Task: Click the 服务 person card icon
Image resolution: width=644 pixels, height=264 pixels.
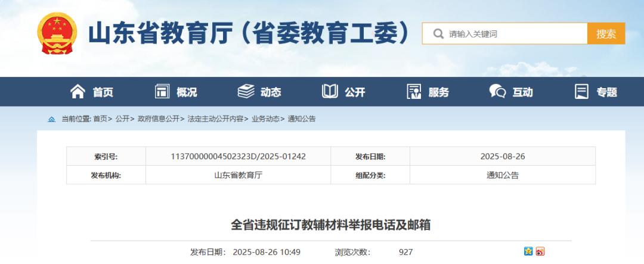Action: click(414, 91)
